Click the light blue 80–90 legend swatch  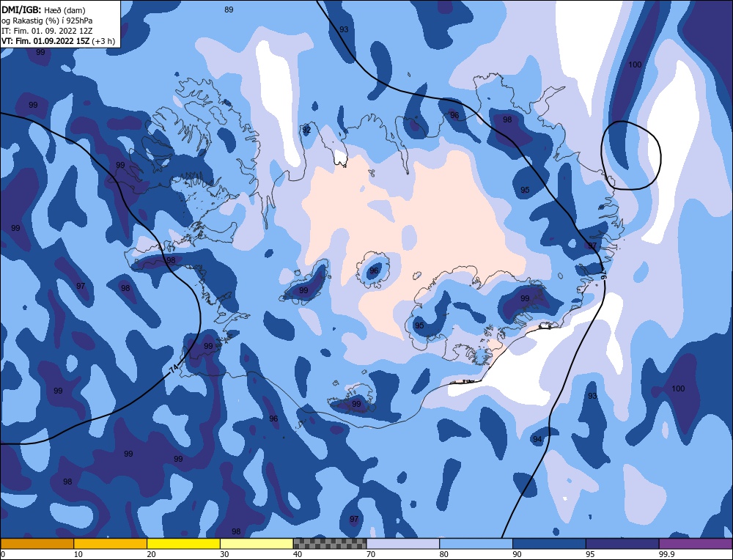tap(476, 544)
